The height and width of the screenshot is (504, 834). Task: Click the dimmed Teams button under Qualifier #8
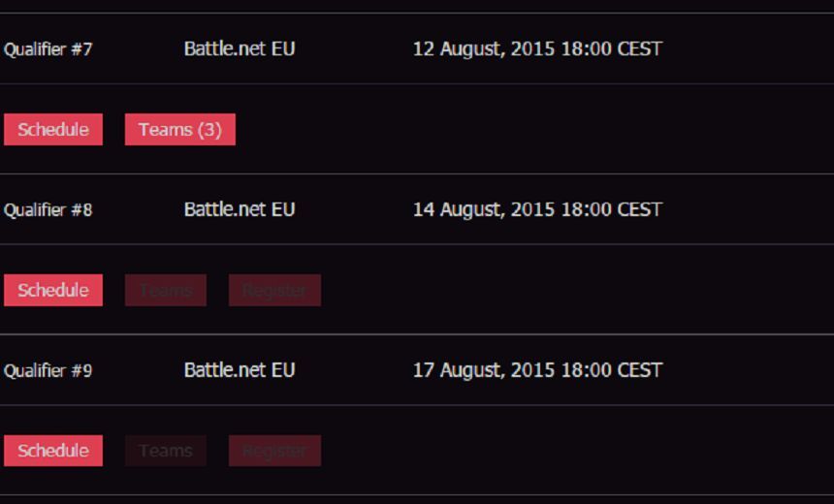click(165, 291)
